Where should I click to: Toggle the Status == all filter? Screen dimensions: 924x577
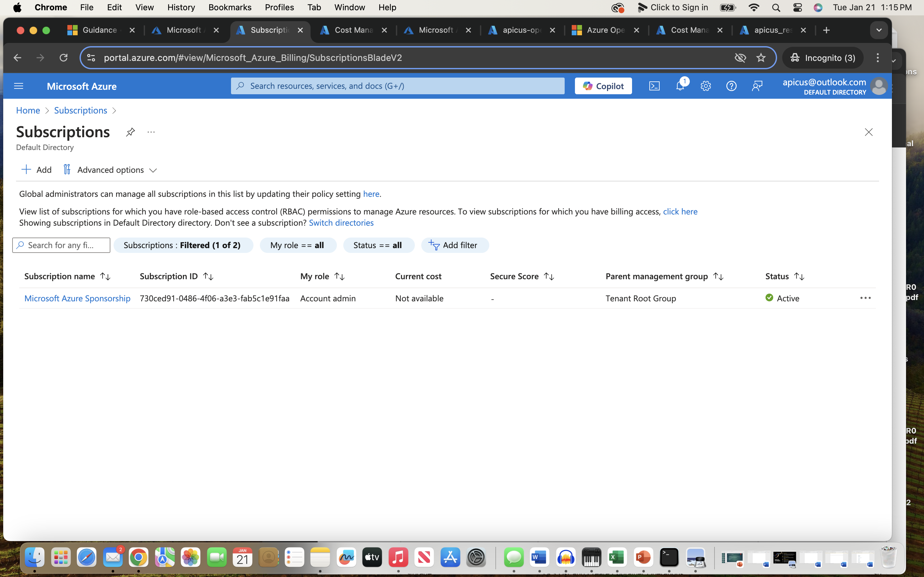(x=377, y=245)
